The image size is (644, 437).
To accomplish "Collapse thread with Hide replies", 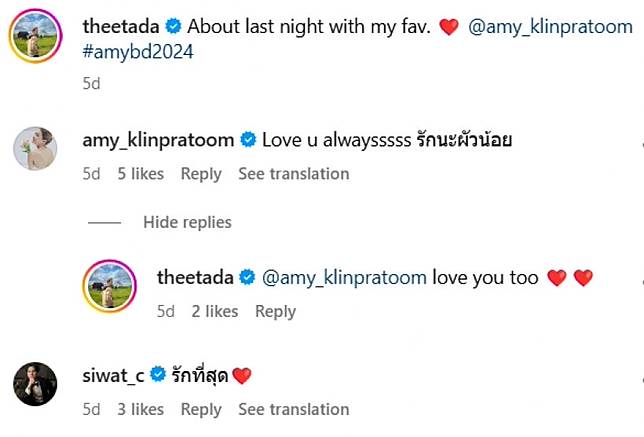I will [x=187, y=222].
